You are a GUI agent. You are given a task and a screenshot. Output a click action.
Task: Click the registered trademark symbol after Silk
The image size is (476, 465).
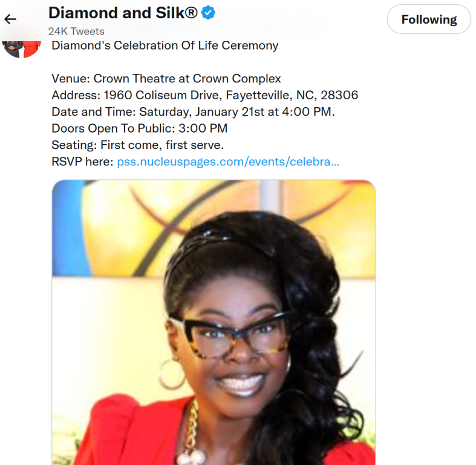191,13
